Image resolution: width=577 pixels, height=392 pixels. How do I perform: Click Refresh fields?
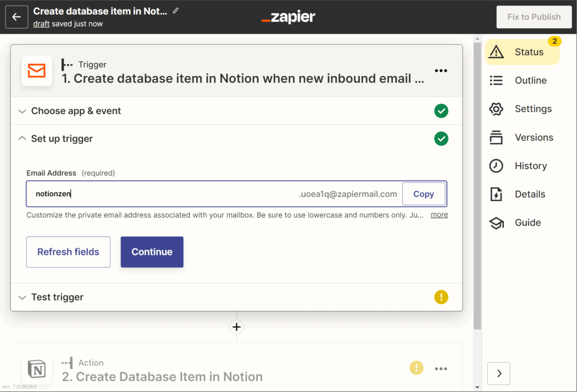[68, 252]
